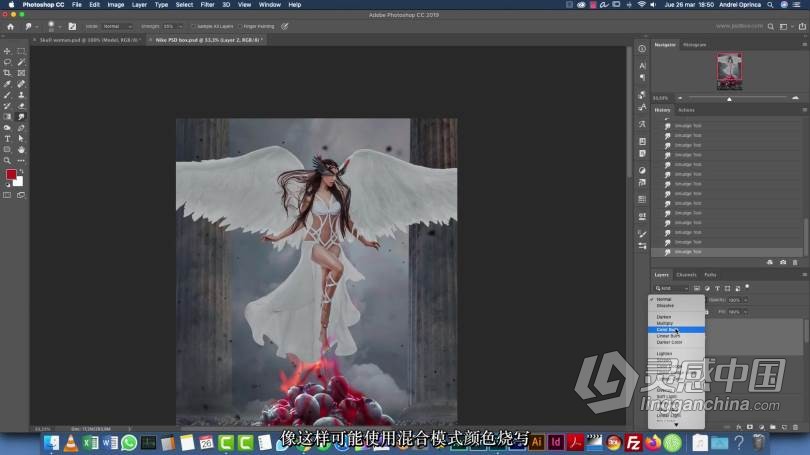Open the Smudge tool preset picker
Screen dimensions: 810x455
pos(30,26)
